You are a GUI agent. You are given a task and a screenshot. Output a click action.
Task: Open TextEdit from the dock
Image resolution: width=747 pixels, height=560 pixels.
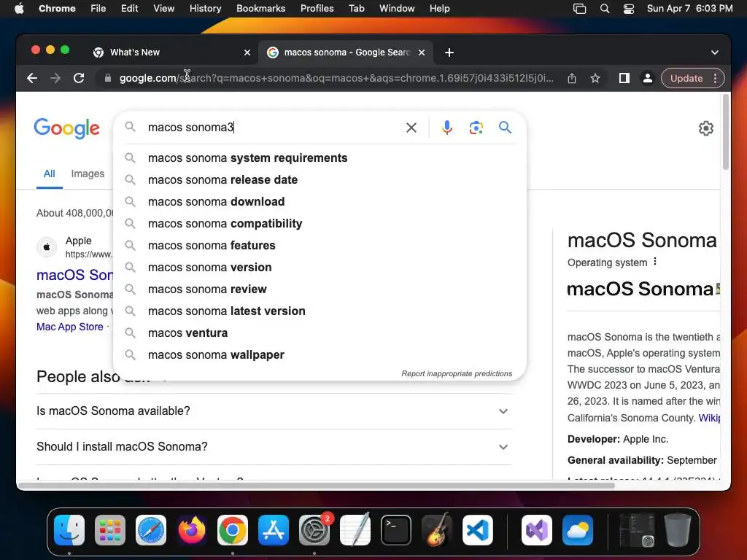point(355,530)
